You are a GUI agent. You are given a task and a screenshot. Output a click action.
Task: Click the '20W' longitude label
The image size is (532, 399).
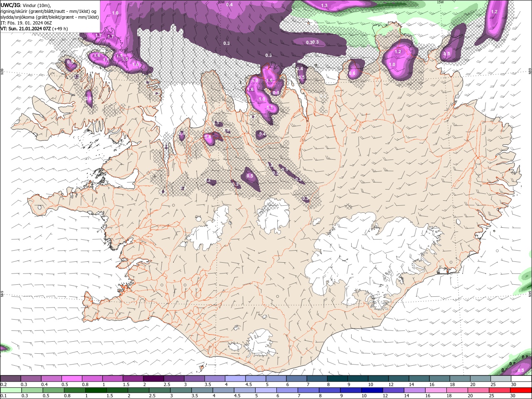click(x=221, y=2)
